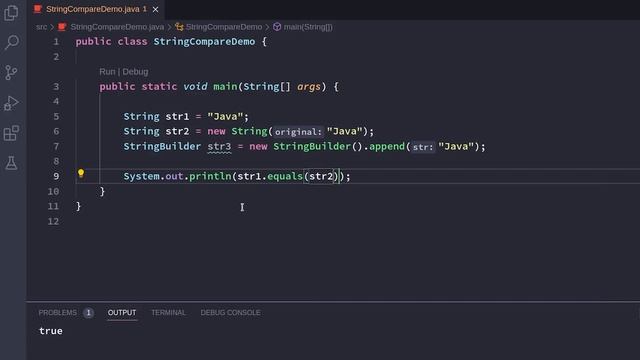Select the StringCompareDemo.java editor tab
The height and width of the screenshot is (360, 640).
click(x=96, y=9)
